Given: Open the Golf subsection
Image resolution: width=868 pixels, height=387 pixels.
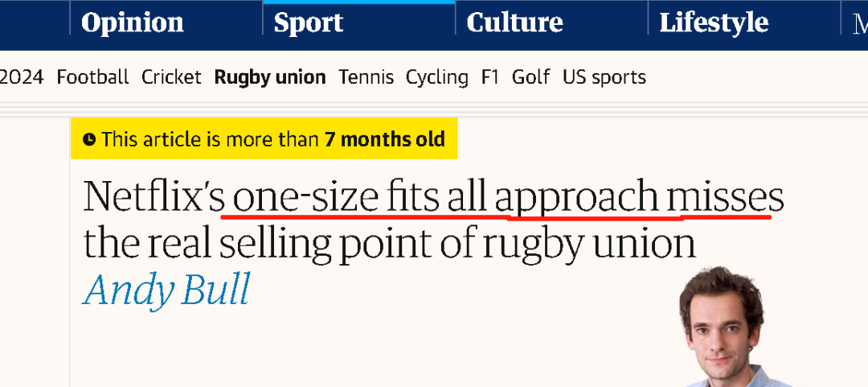Looking at the screenshot, I should (x=530, y=77).
